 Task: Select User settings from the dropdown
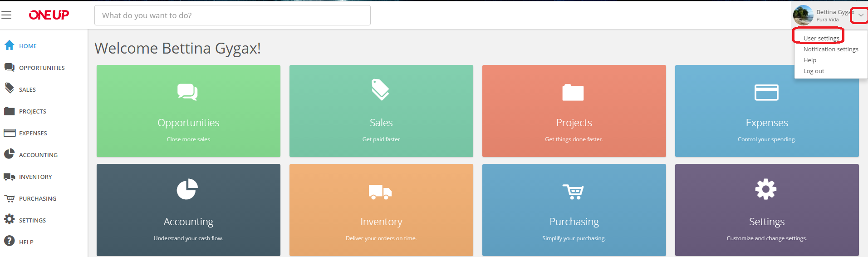coord(821,38)
